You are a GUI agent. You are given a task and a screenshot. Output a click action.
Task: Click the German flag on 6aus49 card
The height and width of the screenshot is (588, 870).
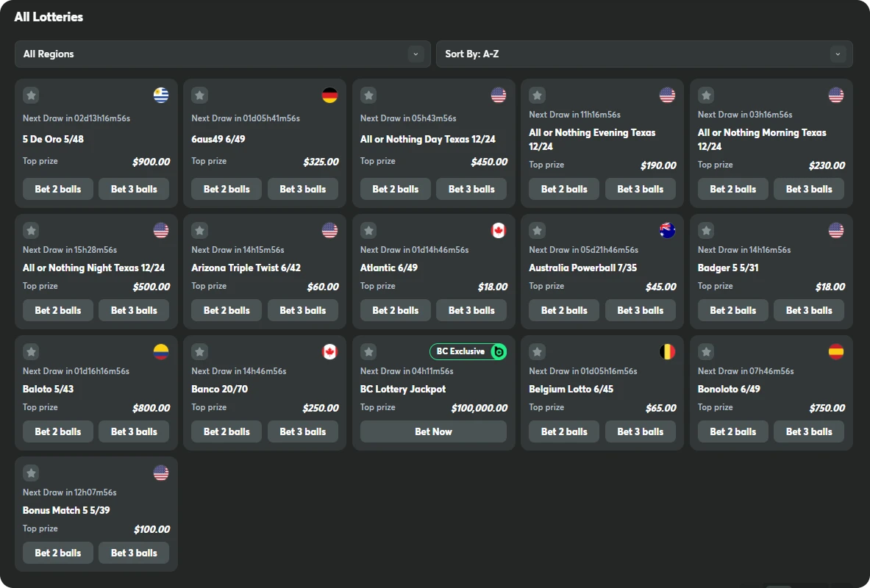point(329,95)
